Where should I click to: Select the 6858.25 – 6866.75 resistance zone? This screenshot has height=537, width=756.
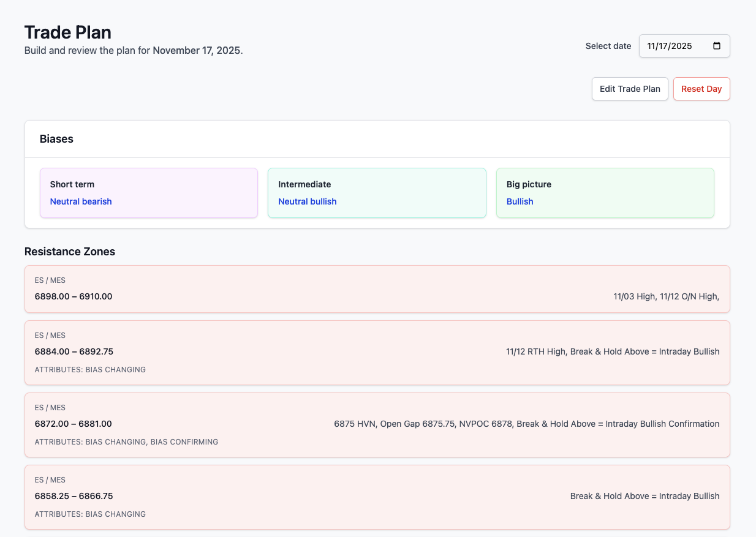[x=377, y=497]
